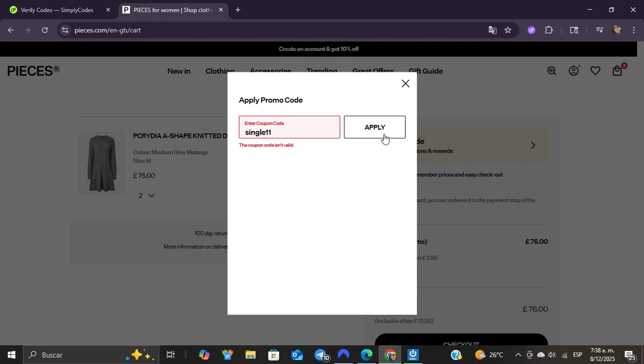Viewport: 644px width, 364px height.
Task: Click the Buscar taskbar search box
Action: coord(91,355)
